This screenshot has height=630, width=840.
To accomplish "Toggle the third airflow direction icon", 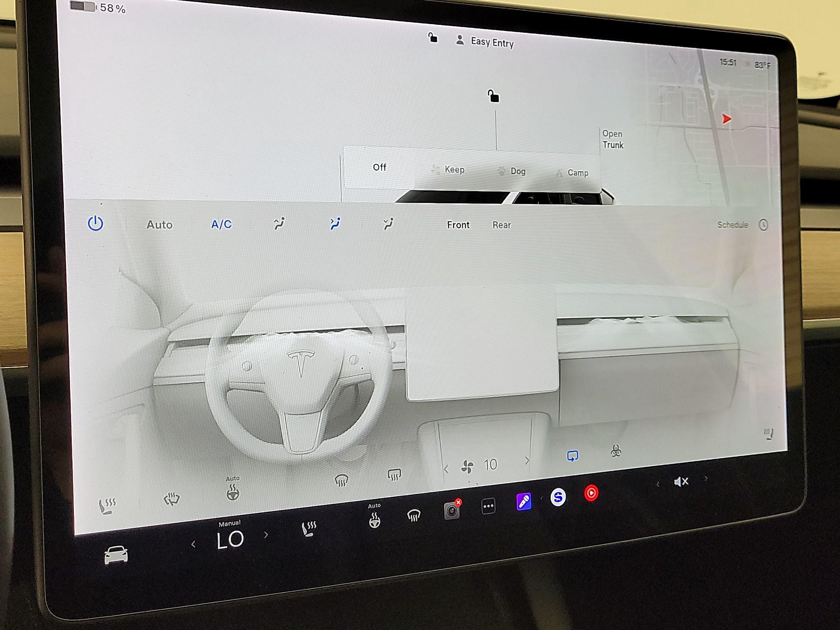I will [x=388, y=224].
